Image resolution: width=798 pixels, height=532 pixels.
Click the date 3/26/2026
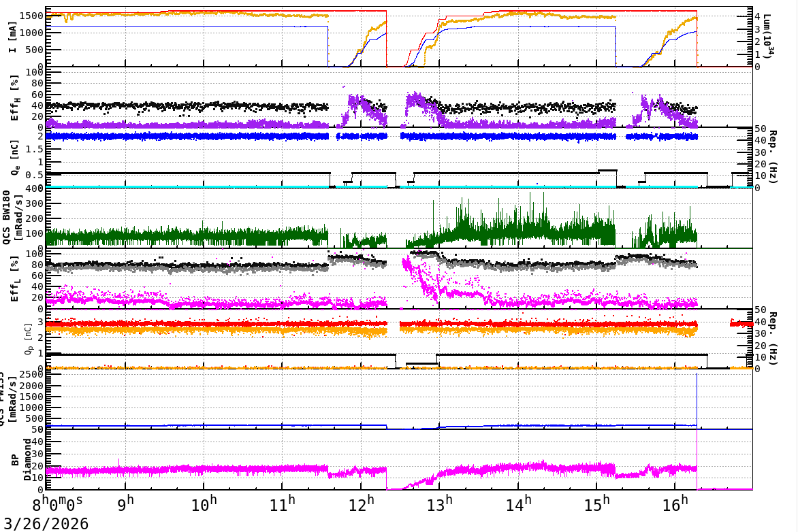46,523
